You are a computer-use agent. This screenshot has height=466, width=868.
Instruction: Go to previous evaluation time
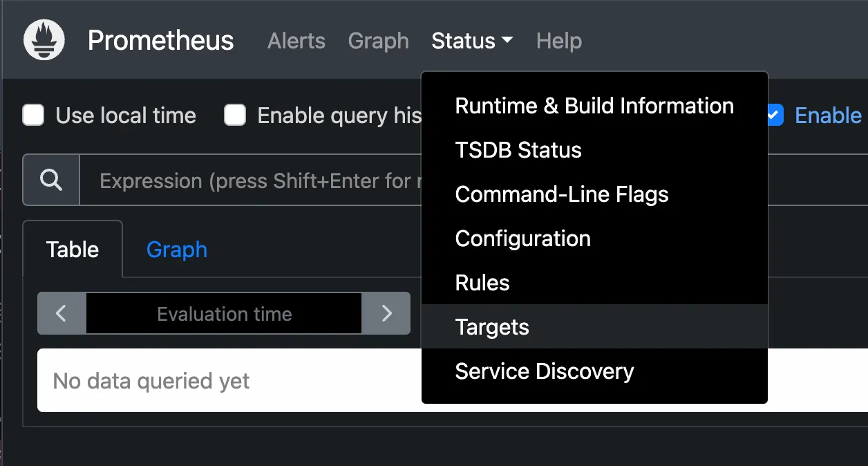[x=62, y=314]
